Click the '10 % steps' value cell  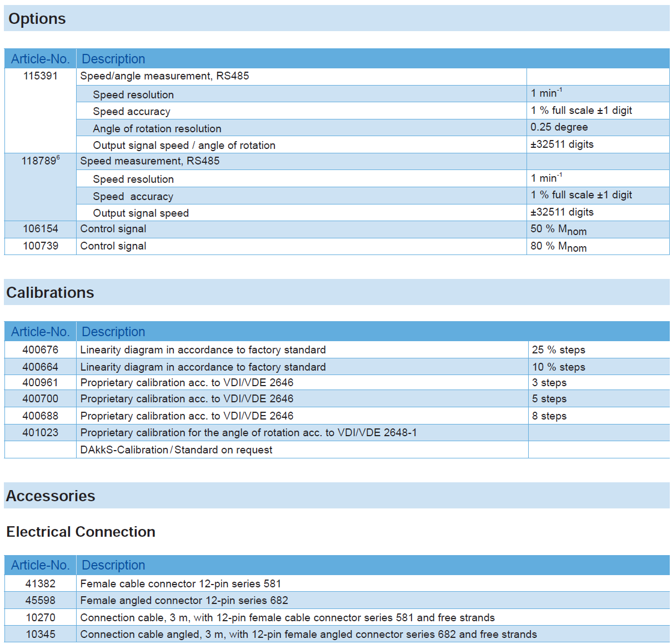coord(558,367)
